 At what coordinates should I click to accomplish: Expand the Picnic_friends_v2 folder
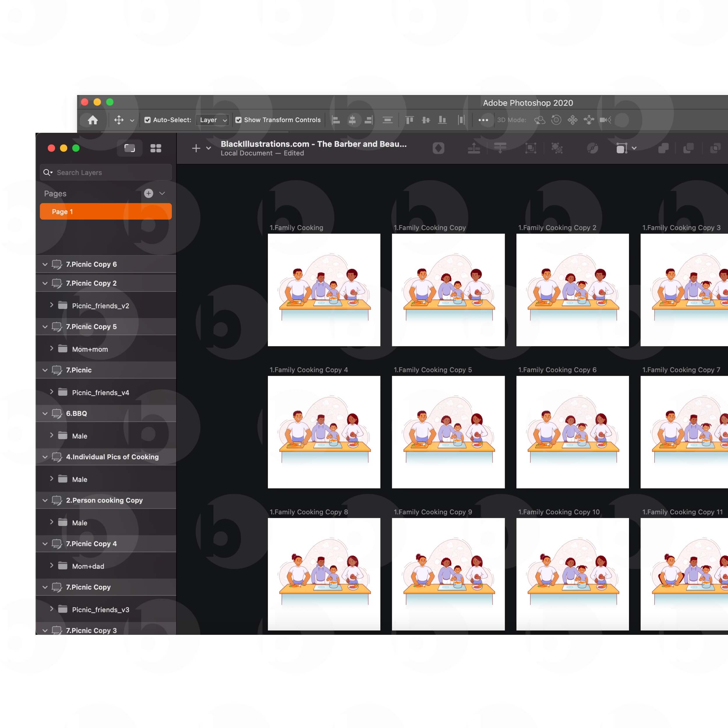pos(52,305)
